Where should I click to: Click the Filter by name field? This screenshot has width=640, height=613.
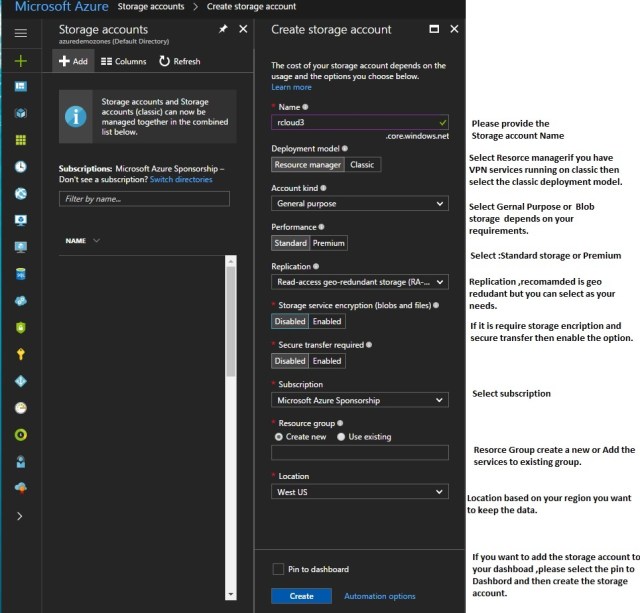(144, 199)
